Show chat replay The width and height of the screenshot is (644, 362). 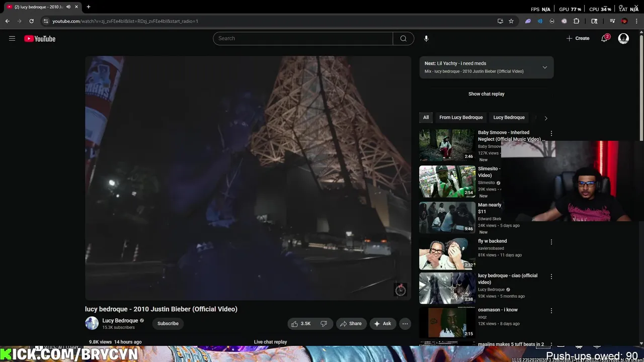tap(486, 94)
